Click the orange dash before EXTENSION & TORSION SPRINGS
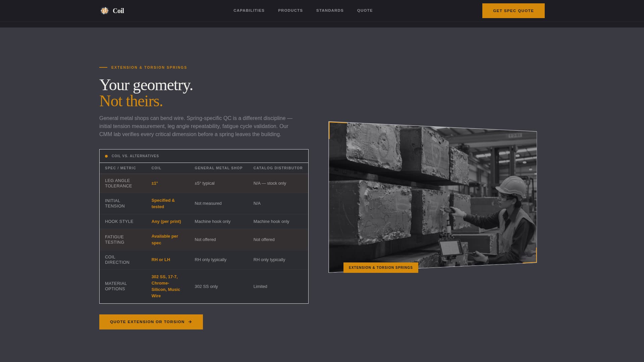The image size is (644, 362). (103, 67)
